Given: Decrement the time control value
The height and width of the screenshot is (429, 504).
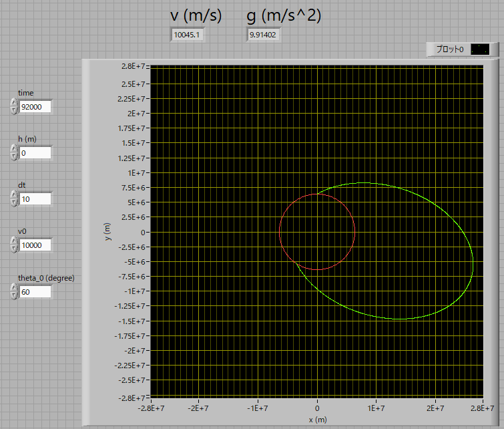Looking at the screenshot, I should (13, 110).
